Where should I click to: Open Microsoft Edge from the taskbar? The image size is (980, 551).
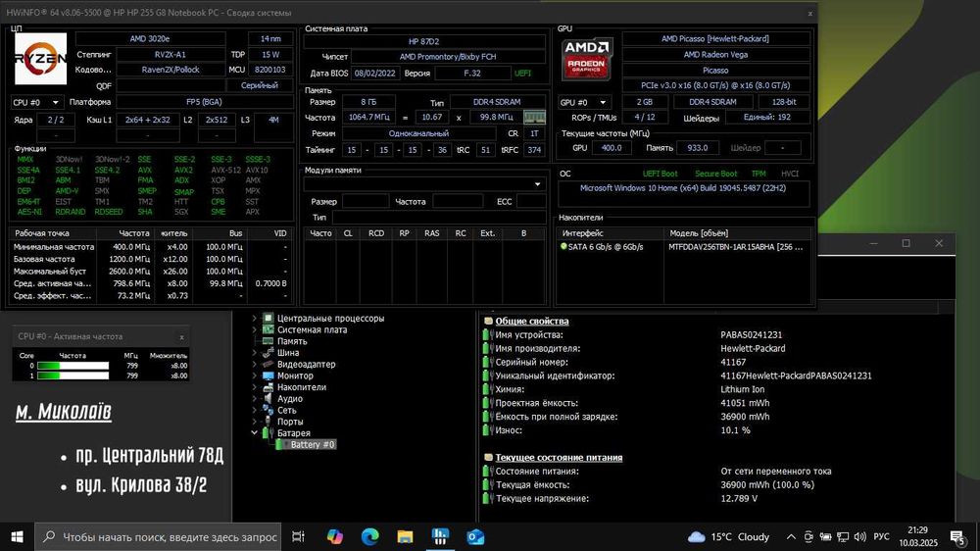(370, 536)
